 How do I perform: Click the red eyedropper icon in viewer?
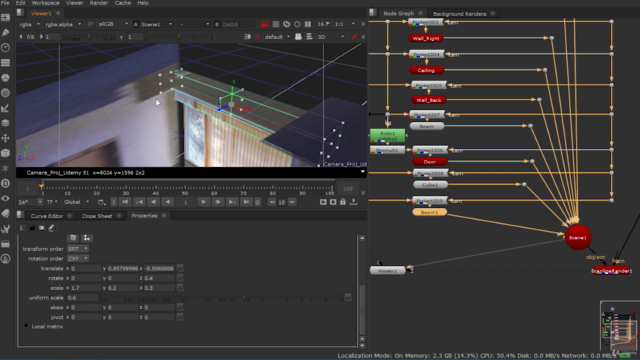pos(354,37)
